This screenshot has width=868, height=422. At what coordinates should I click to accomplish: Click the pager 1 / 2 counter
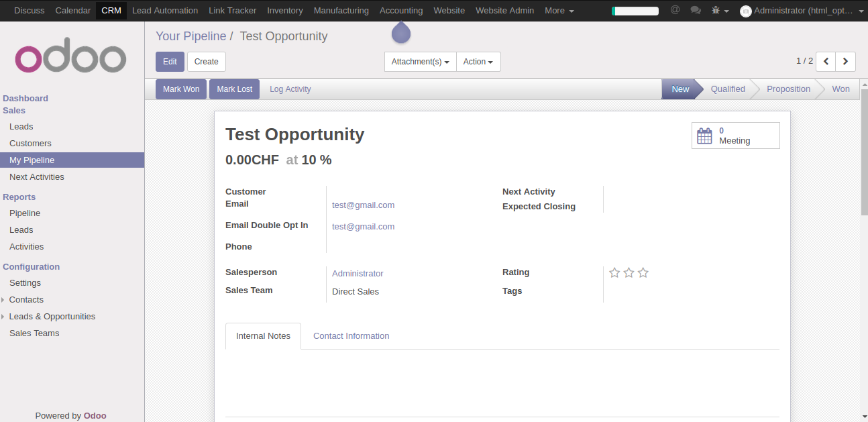pyautogui.click(x=804, y=61)
